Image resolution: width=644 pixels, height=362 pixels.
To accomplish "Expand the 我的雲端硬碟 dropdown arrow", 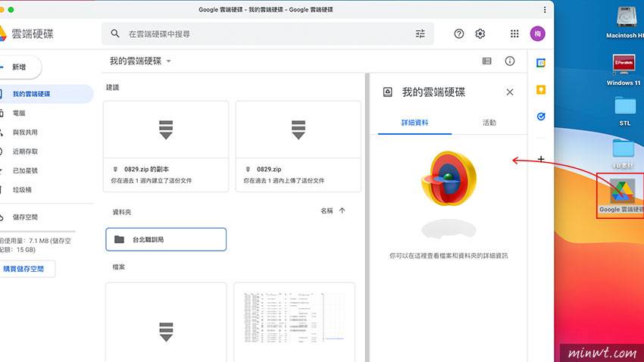I will pyautogui.click(x=169, y=61).
